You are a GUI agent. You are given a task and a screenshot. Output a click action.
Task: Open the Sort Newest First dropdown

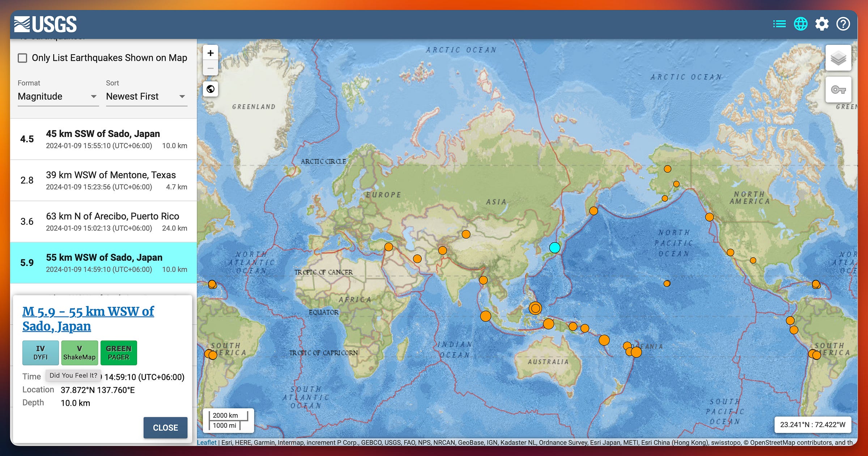click(x=146, y=96)
